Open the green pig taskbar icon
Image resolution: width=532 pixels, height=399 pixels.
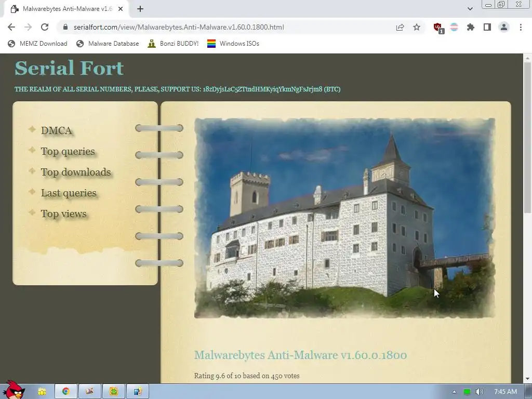pyautogui.click(x=114, y=392)
